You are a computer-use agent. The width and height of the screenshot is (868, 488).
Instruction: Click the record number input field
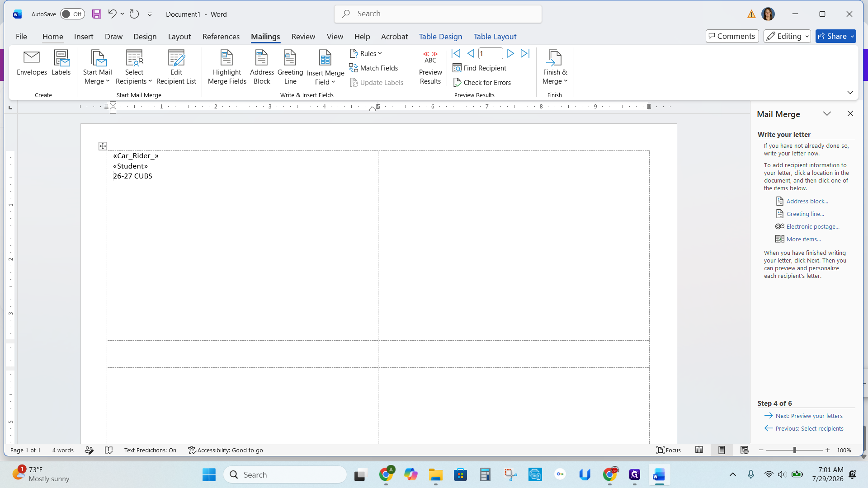[x=491, y=53]
